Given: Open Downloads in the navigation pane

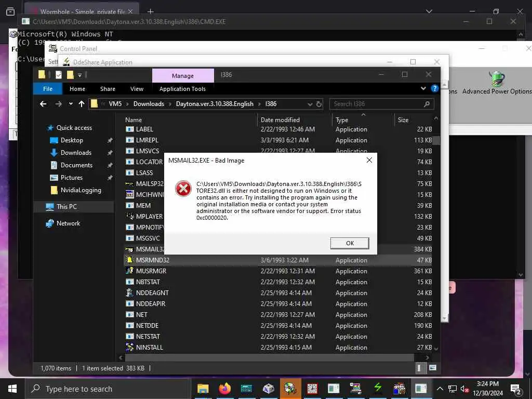Looking at the screenshot, I should [x=76, y=153].
